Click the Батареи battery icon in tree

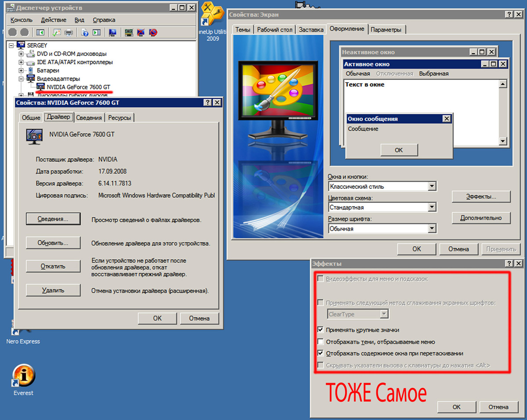pos(30,70)
